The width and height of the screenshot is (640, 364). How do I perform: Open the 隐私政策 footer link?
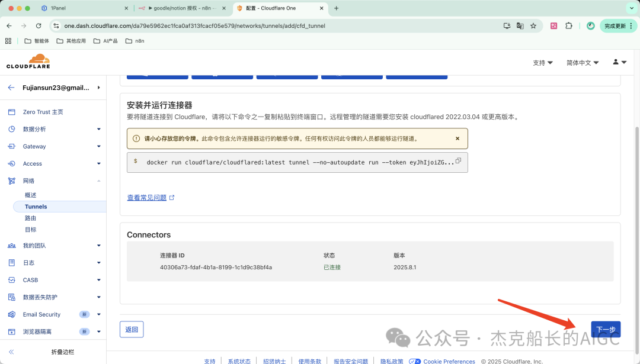pos(392,361)
